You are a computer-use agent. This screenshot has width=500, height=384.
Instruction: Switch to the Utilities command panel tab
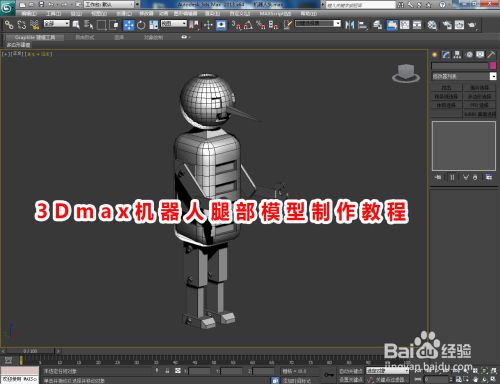(491, 55)
